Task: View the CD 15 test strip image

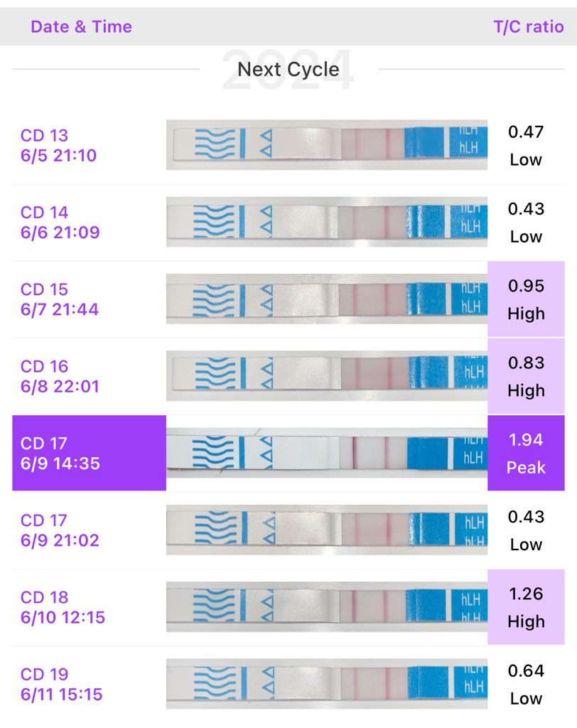Action: point(327,299)
